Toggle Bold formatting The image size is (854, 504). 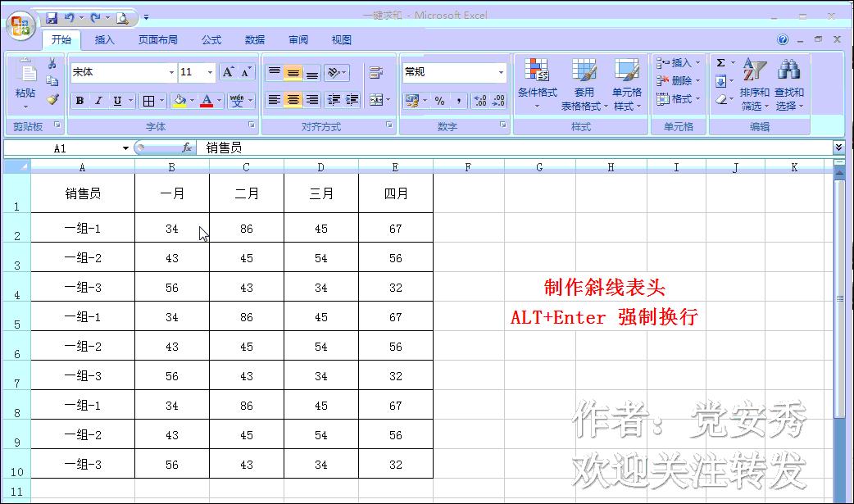79,101
